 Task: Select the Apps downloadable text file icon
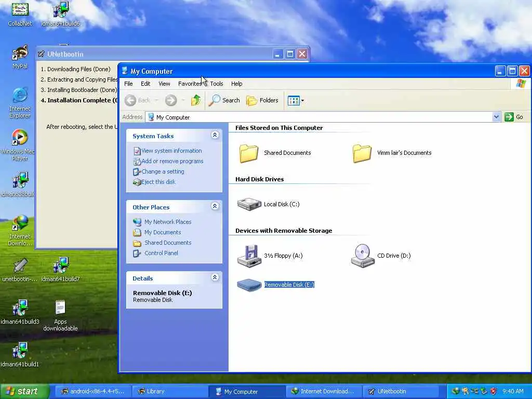pos(60,315)
